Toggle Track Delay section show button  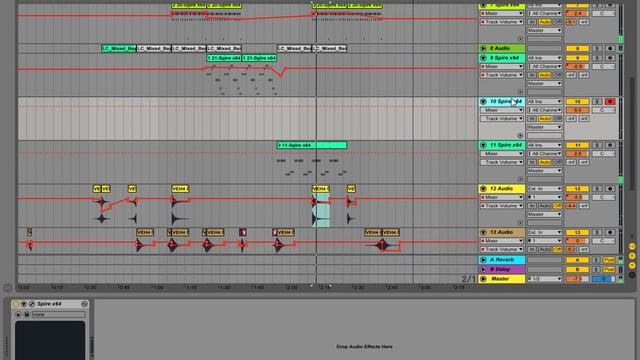(632, 275)
